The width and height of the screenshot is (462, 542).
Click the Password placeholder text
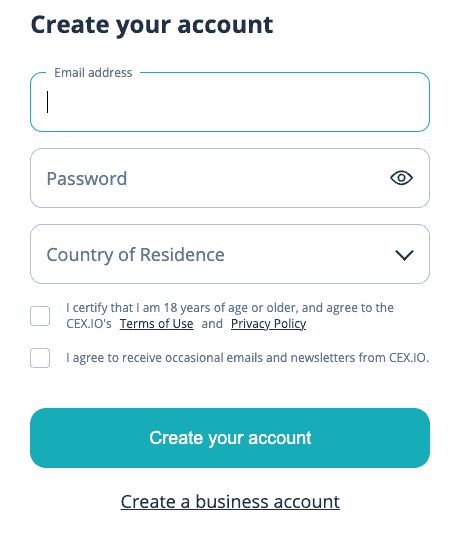[x=87, y=179]
